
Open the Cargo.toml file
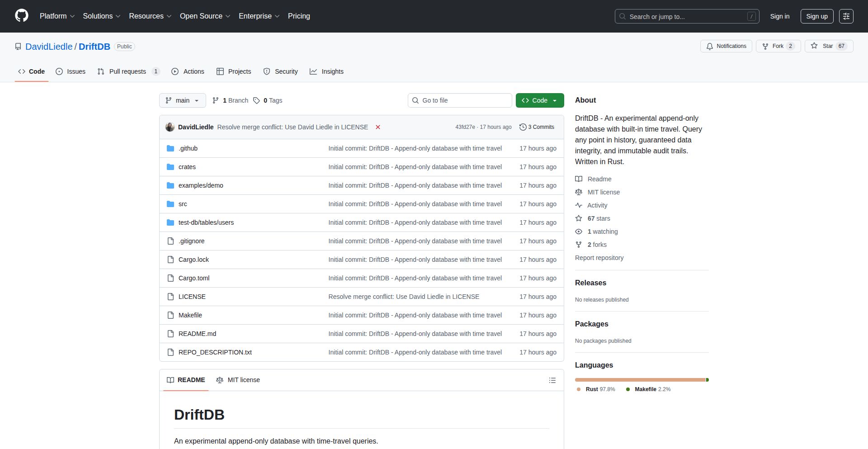[x=194, y=278]
